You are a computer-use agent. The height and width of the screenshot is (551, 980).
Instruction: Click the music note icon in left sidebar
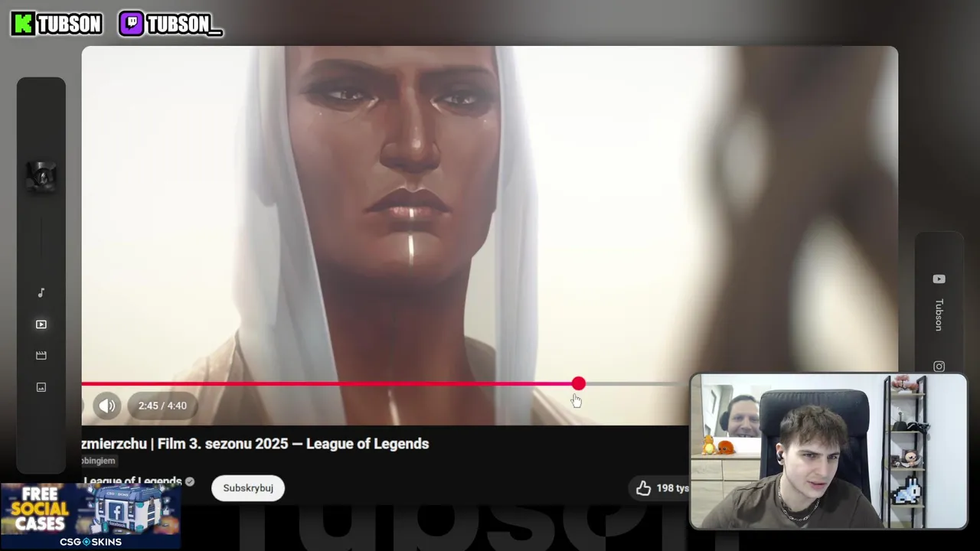pos(41,292)
